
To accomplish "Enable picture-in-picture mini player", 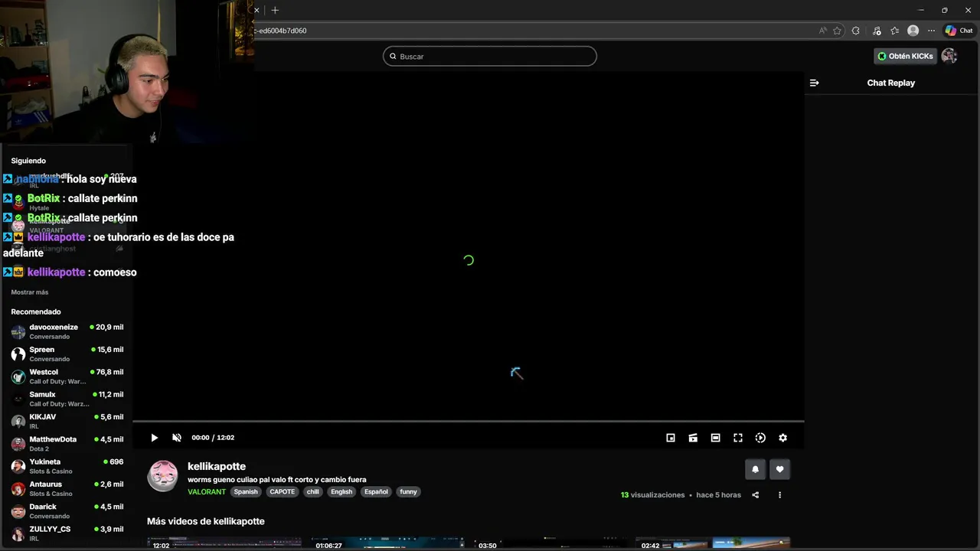I will 671,438.
